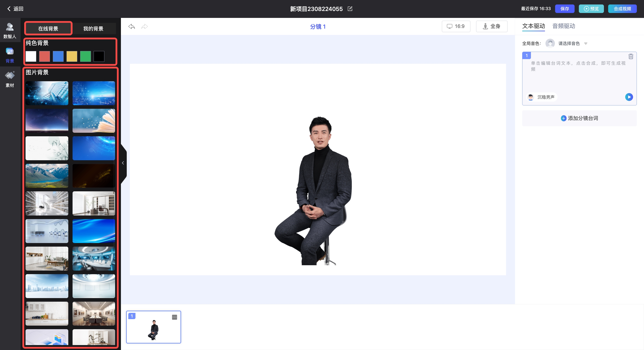Click the 沉稳男声 voice label
This screenshot has height=350, width=644.
click(x=546, y=97)
